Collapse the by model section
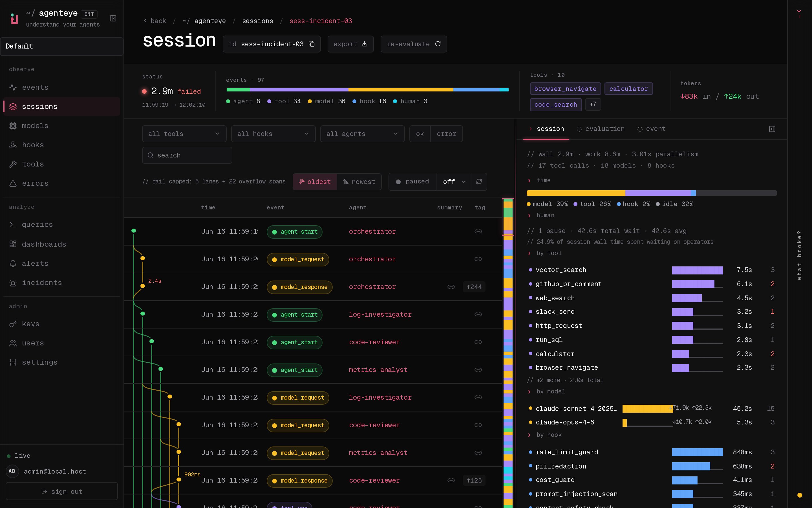Image resolution: width=812 pixels, height=508 pixels. (547, 391)
